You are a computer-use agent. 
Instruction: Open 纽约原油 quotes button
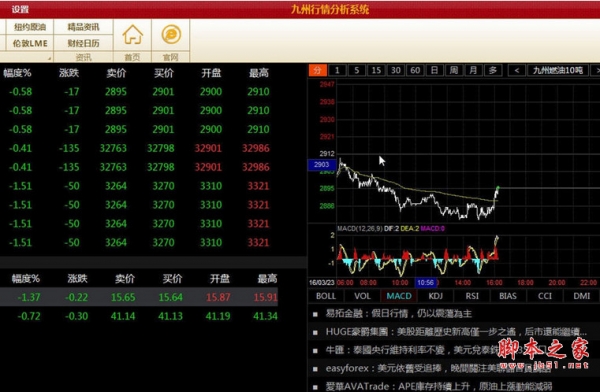click(30, 27)
